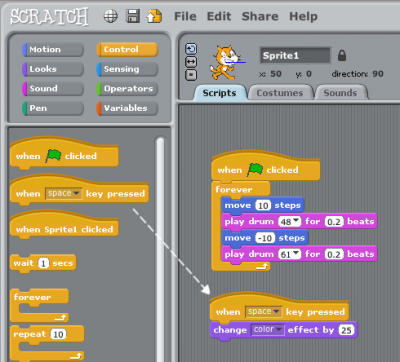Click the globe language icon
The height and width of the screenshot is (362, 400).
click(111, 16)
